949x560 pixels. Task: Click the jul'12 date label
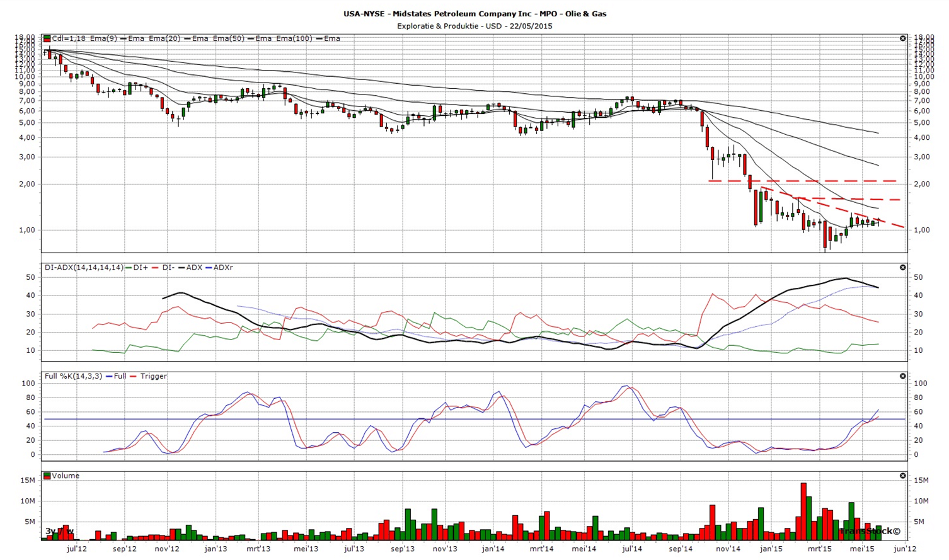tap(76, 549)
